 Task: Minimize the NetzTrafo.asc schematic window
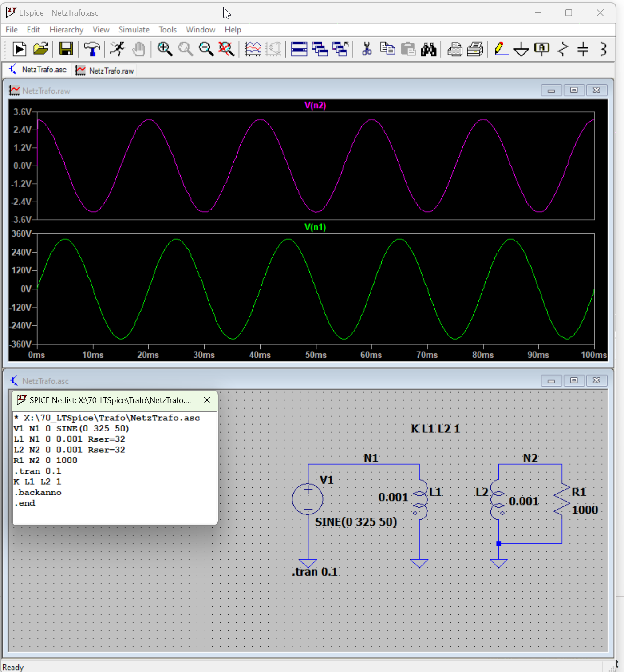point(551,381)
